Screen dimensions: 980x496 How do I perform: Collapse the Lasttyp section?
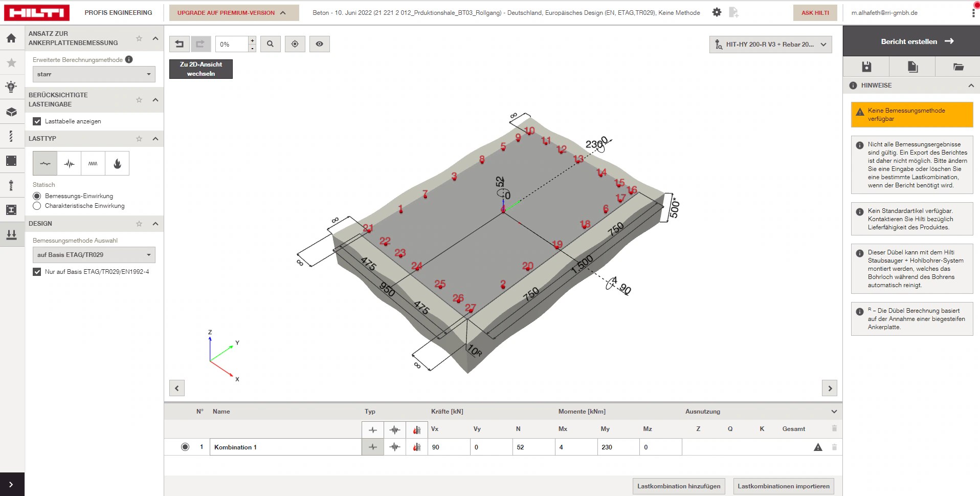tap(155, 139)
